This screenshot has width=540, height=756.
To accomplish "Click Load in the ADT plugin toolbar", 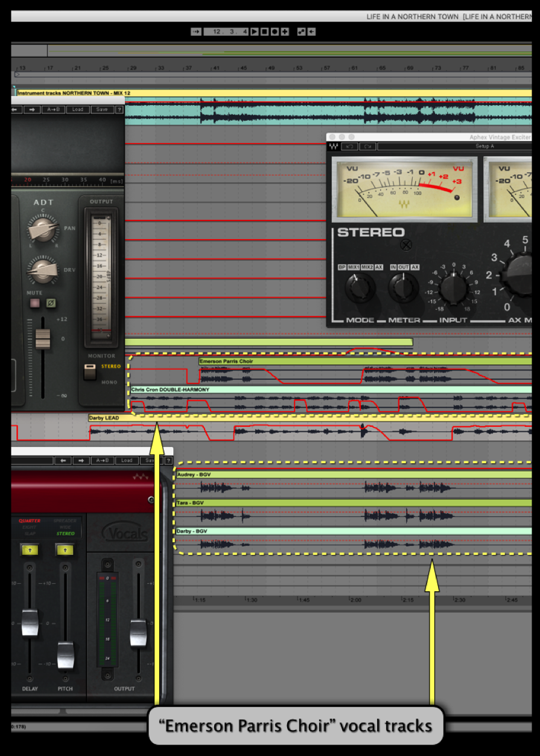I will coord(78,109).
